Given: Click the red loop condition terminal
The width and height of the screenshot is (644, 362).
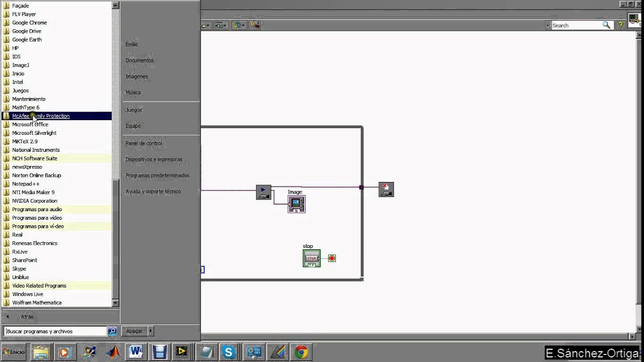Looking at the screenshot, I should [332, 258].
